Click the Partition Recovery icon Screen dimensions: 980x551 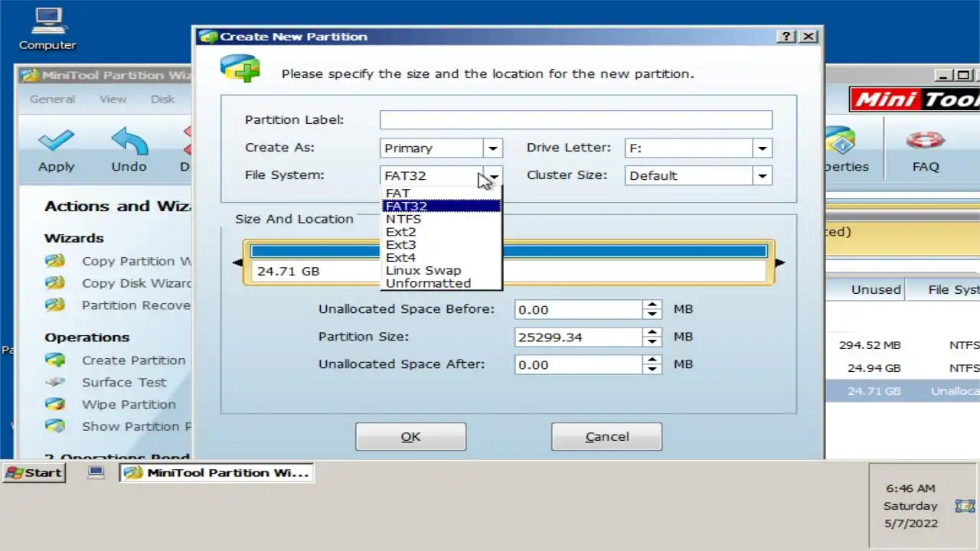(x=54, y=305)
